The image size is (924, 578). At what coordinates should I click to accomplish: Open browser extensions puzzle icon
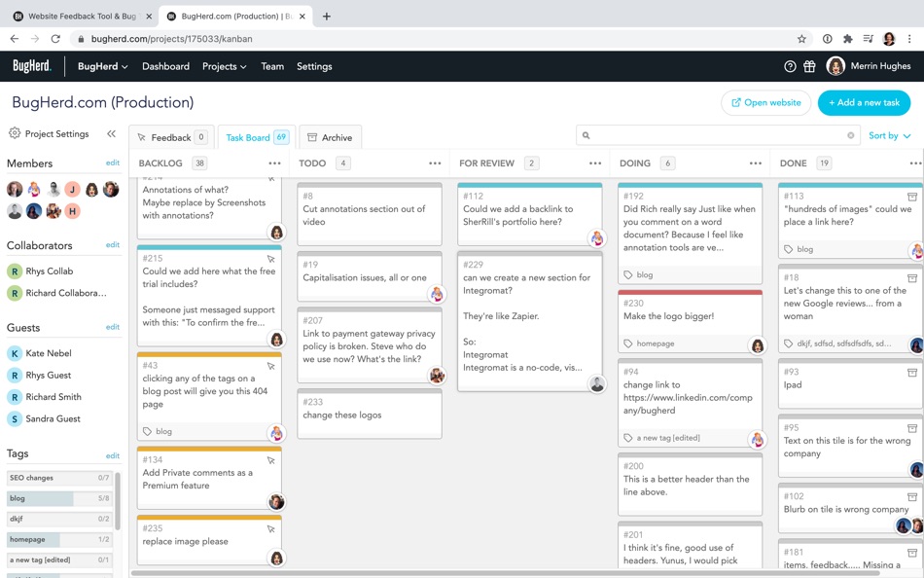pyautogui.click(x=847, y=39)
